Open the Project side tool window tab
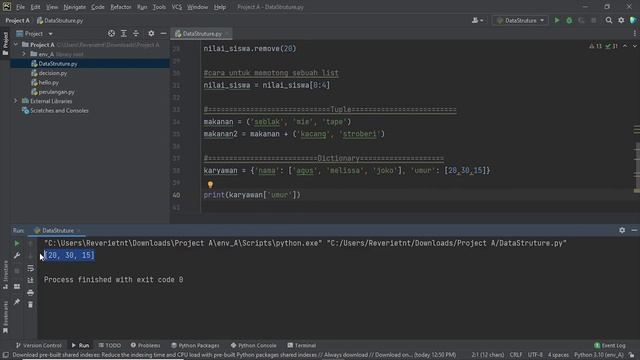Screen dimensions: 640x360 tap(5, 44)
